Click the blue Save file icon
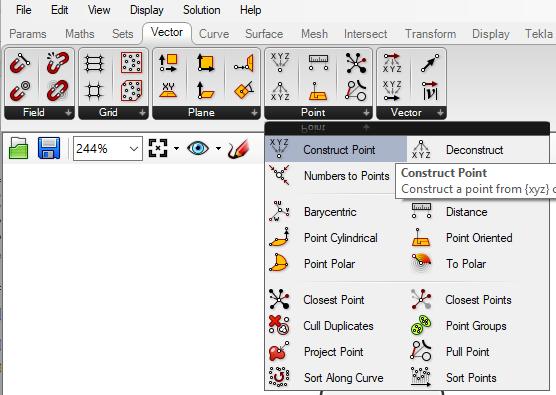Viewport: 556px width, 395px height. tap(49, 148)
